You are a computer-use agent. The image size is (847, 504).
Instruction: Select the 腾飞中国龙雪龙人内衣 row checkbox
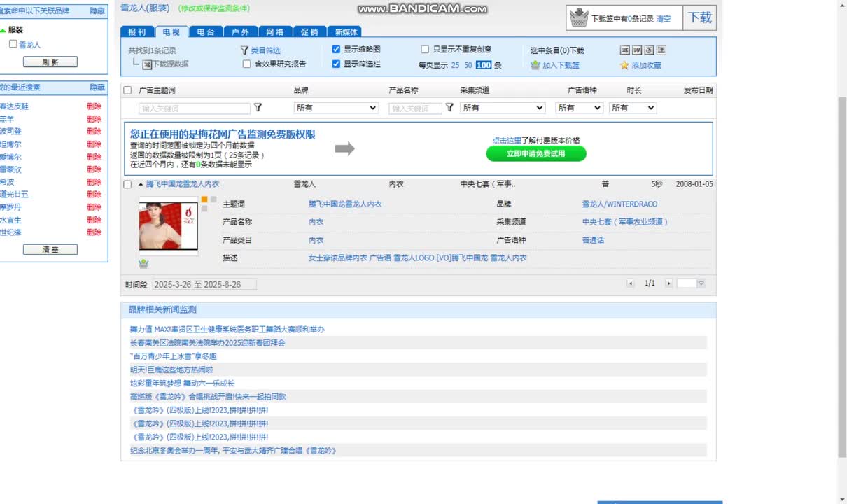127,185
